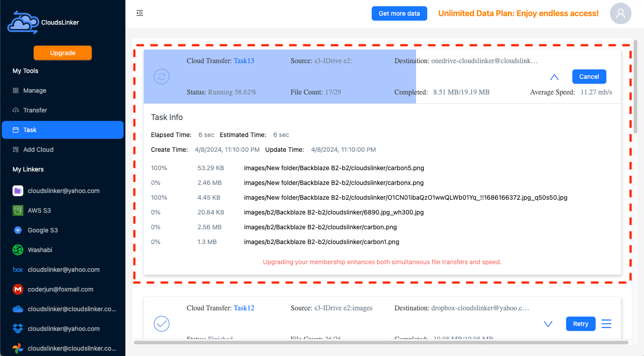Image resolution: width=644 pixels, height=356 pixels.
Task: Click the carbon5.png file path
Action: [334, 168]
